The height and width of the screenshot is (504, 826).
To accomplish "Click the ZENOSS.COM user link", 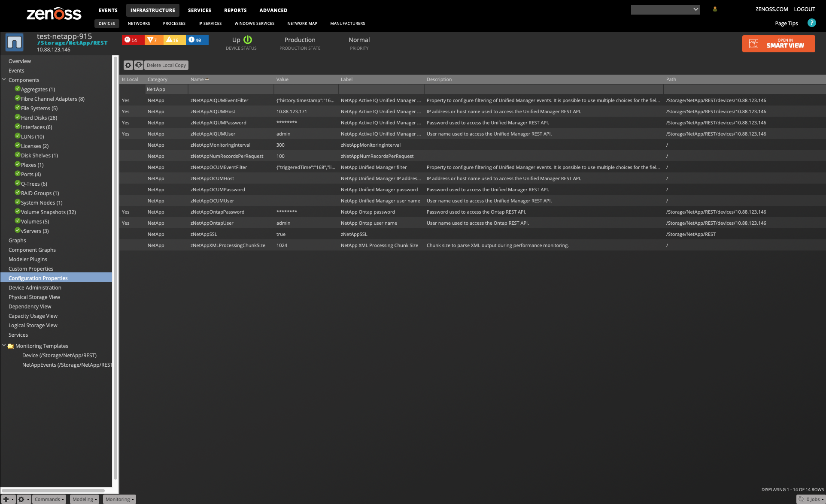I will tap(772, 9).
